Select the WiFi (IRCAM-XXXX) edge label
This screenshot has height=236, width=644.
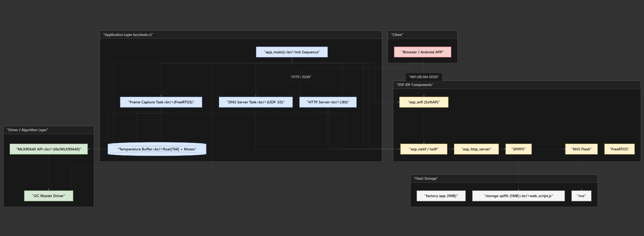pos(424,77)
